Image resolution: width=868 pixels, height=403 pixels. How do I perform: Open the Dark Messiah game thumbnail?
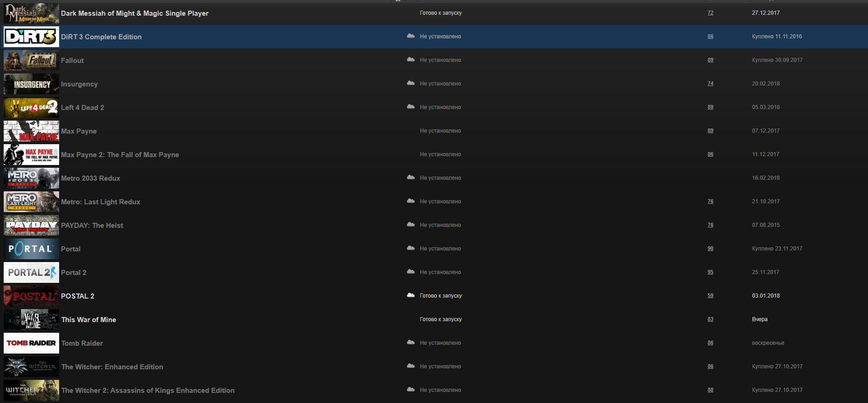coord(31,13)
